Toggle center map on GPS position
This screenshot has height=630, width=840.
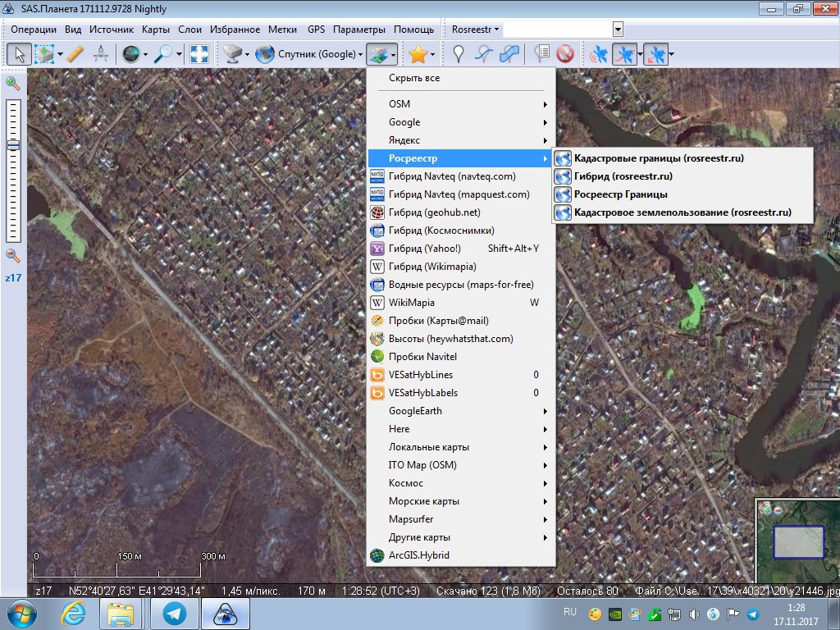655,54
